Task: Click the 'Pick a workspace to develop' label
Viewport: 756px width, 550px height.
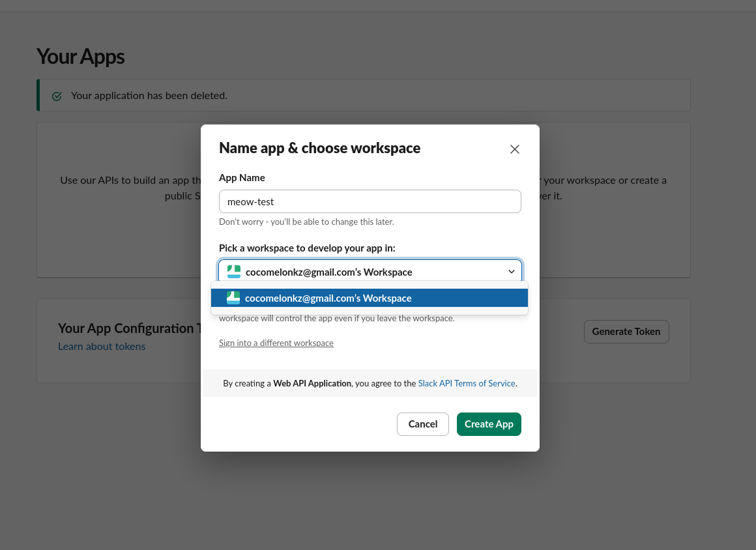Action: point(307,248)
